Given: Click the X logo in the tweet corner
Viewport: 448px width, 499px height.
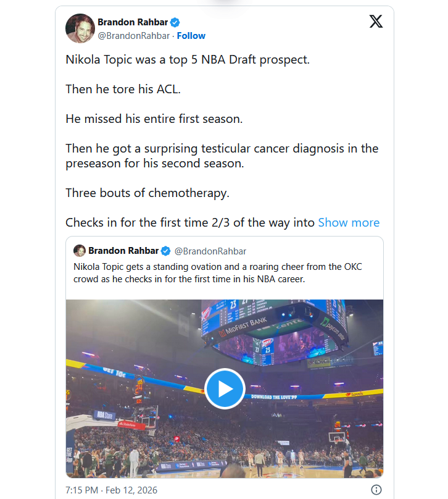Looking at the screenshot, I should tap(375, 22).
